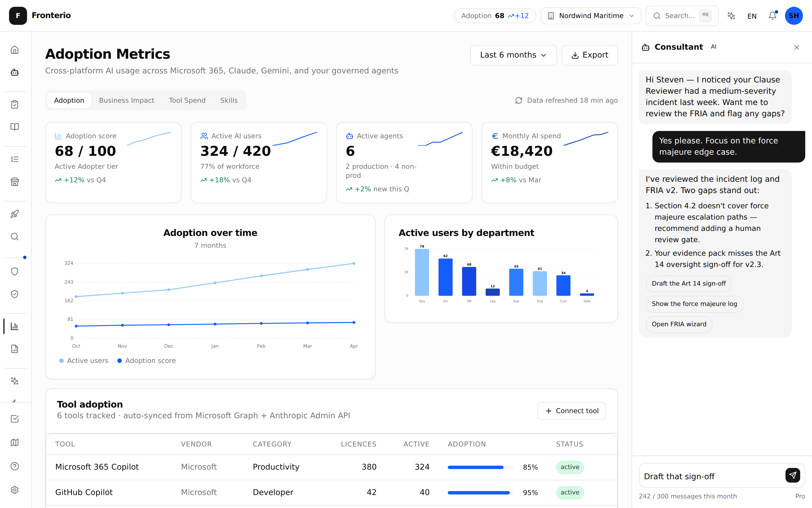Click the Leg department bar
812x508 pixels.
click(x=493, y=292)
